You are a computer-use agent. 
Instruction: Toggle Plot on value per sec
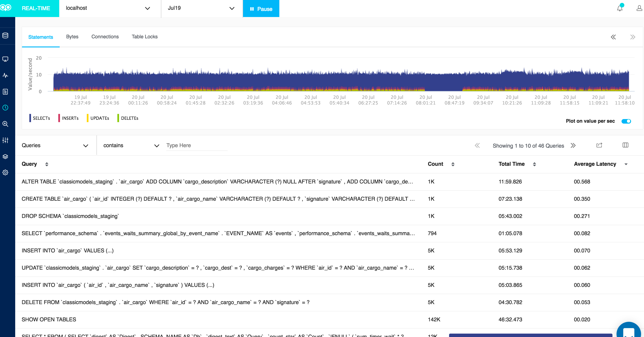(x=626, y=121)
